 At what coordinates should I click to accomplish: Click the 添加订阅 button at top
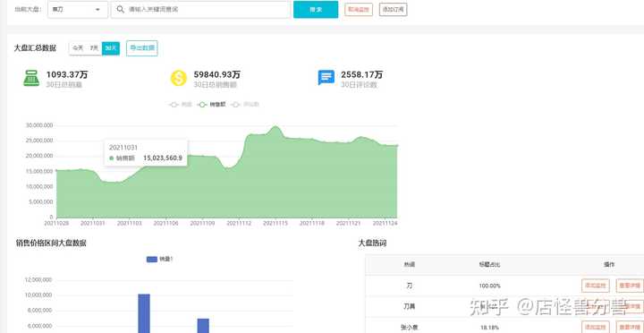[393, 10]
